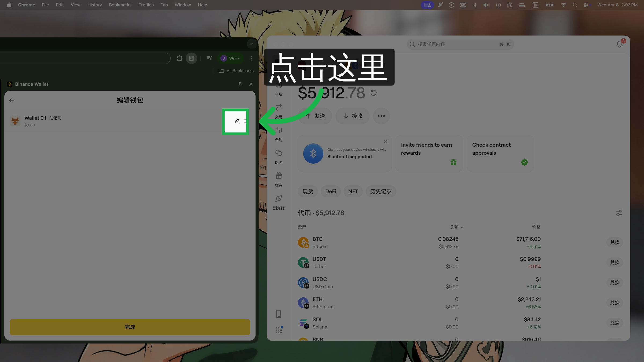Open the File menu in menu bar
This screenshot has height=362, width=644.
point(45,5)
